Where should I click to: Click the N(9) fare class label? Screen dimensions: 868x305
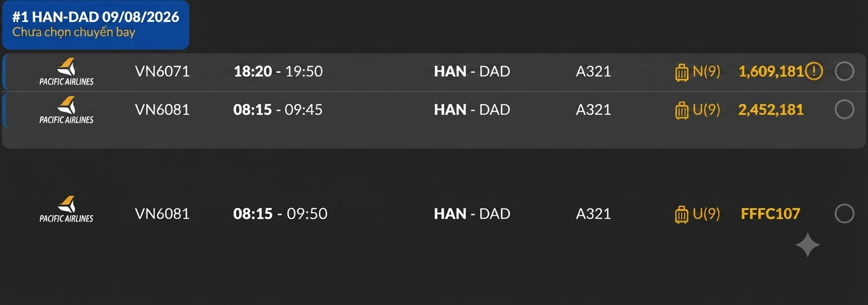click(x=706, y=71)
